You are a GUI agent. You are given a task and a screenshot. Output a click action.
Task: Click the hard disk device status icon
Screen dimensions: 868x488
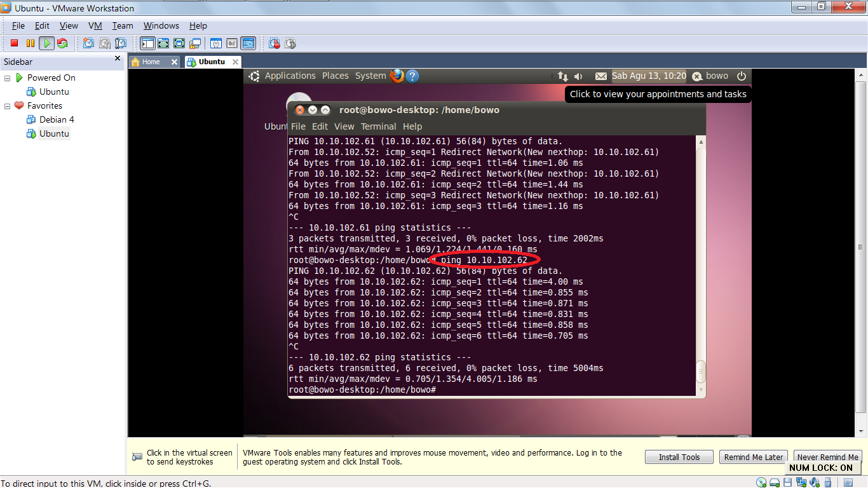pos(775,482)
